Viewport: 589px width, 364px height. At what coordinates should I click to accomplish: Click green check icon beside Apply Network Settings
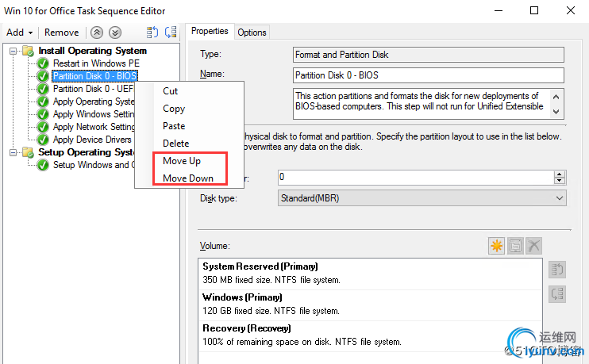pyautogui.click(x=43, y=127)
